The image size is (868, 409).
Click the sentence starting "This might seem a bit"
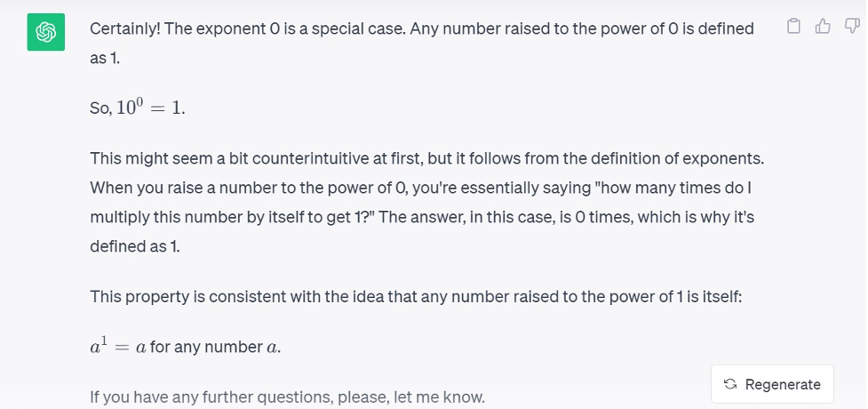[x=426, y=158]
